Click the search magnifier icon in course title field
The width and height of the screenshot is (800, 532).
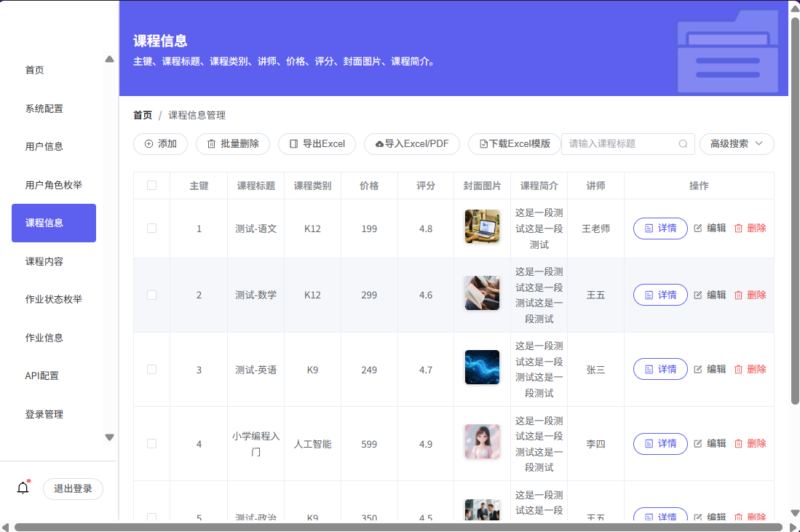pos(683,144)
